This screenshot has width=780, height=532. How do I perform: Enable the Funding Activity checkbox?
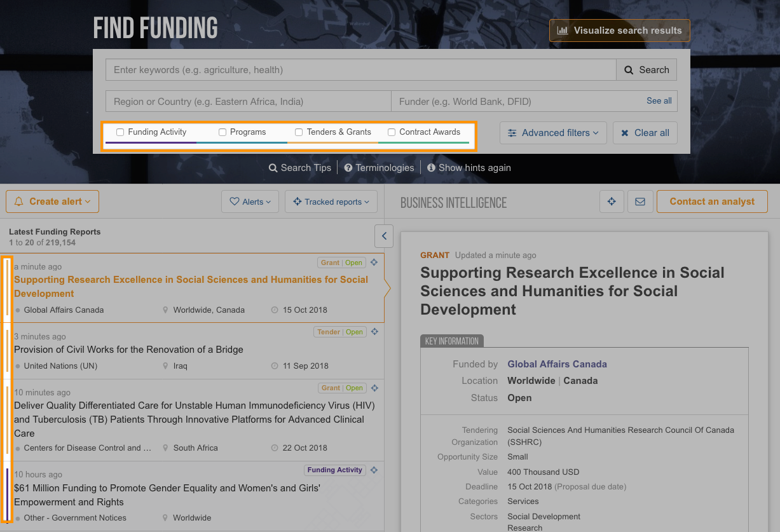(x=120, y=132)
